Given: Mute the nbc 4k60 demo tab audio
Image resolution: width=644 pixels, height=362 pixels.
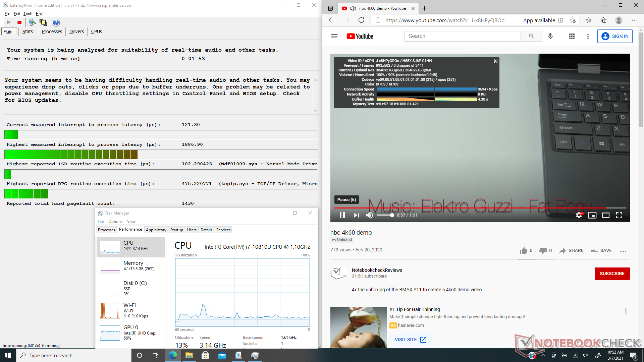Looking at the screenshot, I should (353, 8).
